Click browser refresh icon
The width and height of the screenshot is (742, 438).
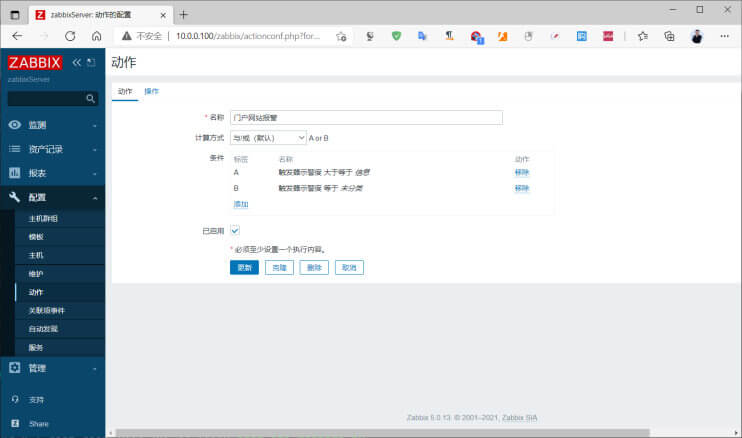click(70, 36)
